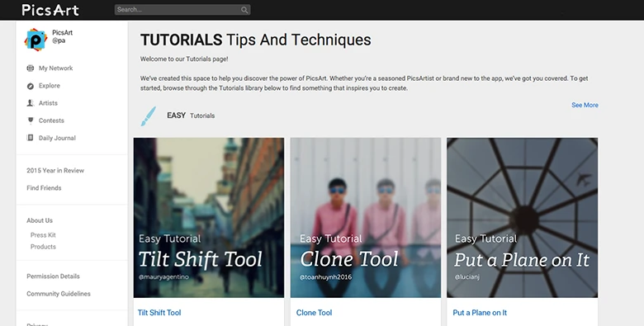The image size is (644, 326).
Task: Click the Tilt Shift Tool title link
Action: [159, 313]
